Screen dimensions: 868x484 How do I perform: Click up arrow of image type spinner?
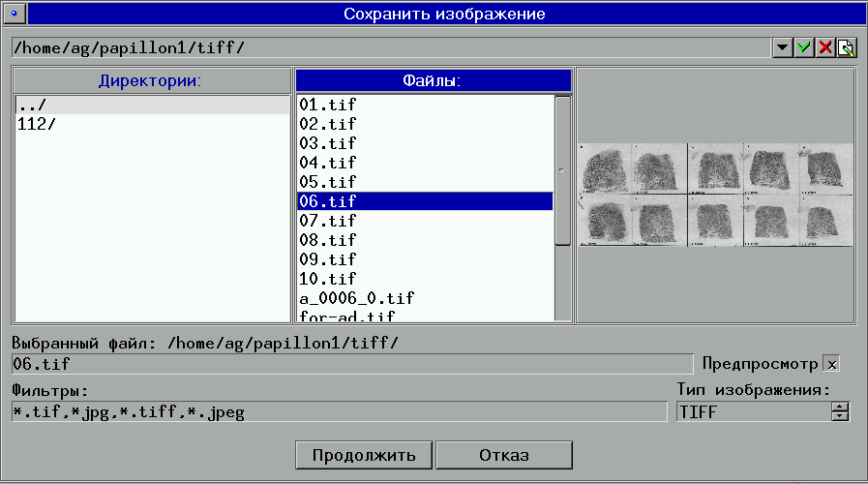[x=840, y=407]
